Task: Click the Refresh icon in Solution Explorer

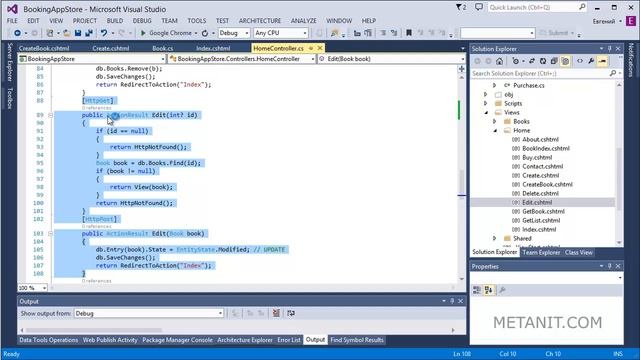Action: coord(543,61)
